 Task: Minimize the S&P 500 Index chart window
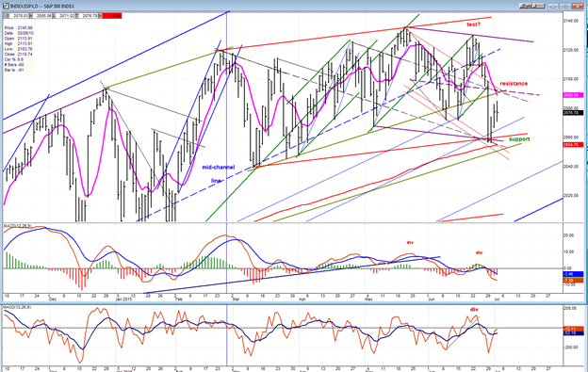[x=552, y=6]
